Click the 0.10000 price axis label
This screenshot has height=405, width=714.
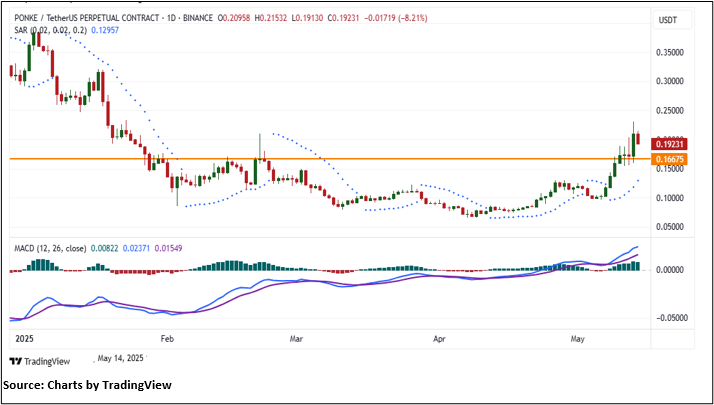click(669, 198)
